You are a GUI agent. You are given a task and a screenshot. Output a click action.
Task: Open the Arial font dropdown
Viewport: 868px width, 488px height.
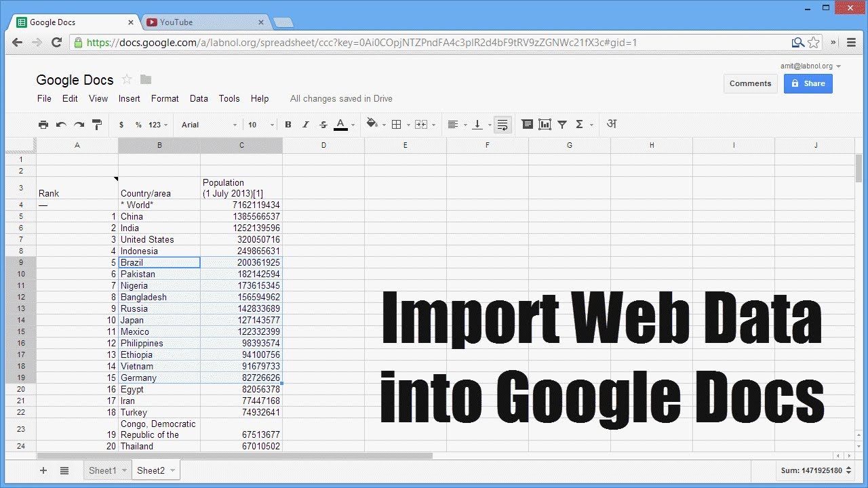(x=209, y=125)
